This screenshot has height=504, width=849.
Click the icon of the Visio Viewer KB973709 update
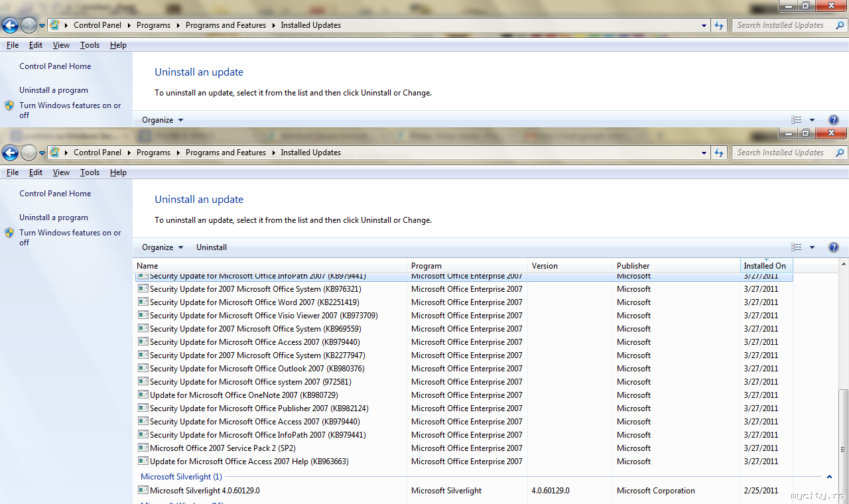(143, 316)
